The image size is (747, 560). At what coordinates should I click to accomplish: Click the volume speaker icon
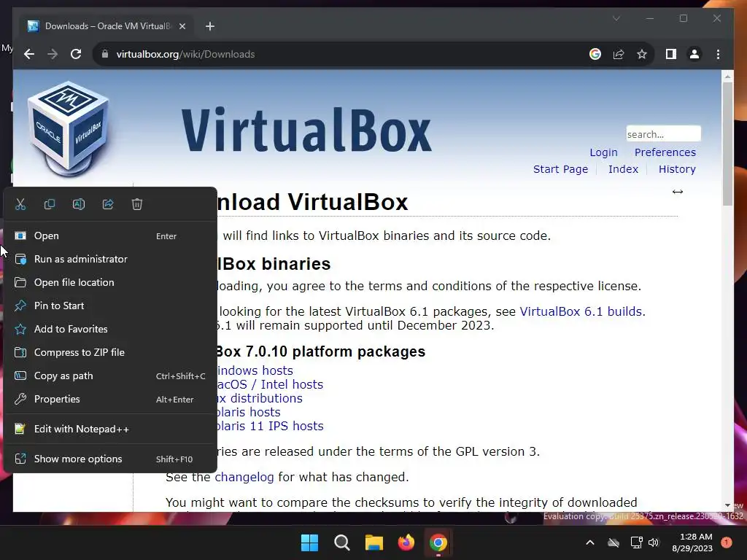(x=654, y=542)
